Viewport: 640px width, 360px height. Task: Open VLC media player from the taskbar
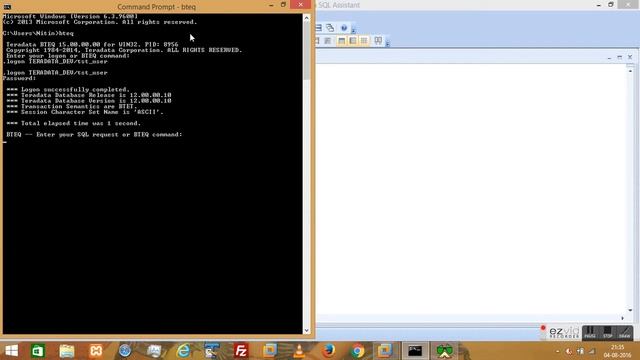tap(299, 351)
